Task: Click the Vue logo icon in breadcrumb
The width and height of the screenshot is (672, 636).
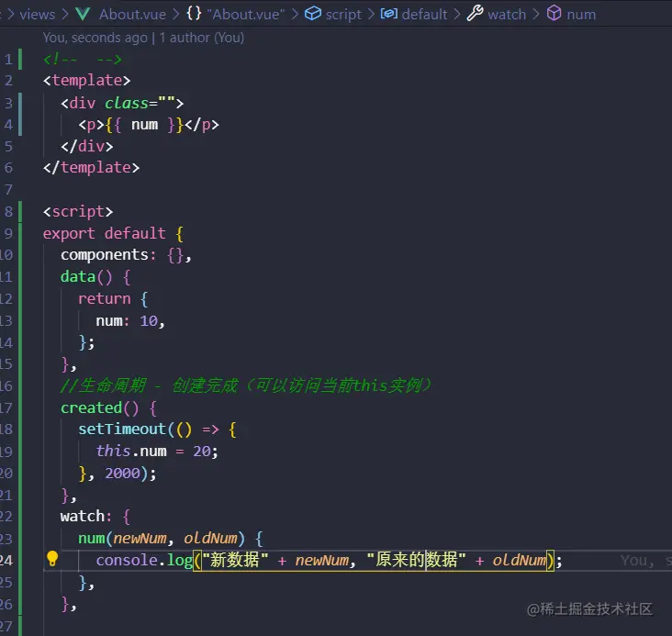Action: coord(83,14)
